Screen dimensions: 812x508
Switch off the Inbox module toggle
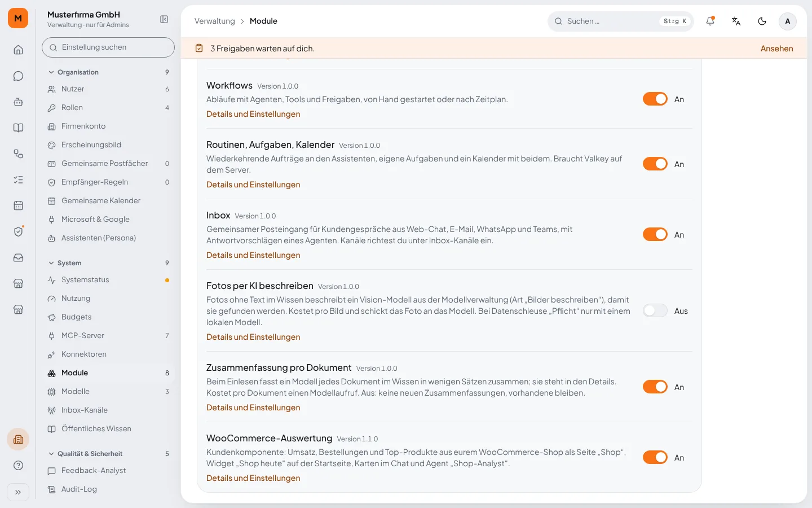pos(655,234)
